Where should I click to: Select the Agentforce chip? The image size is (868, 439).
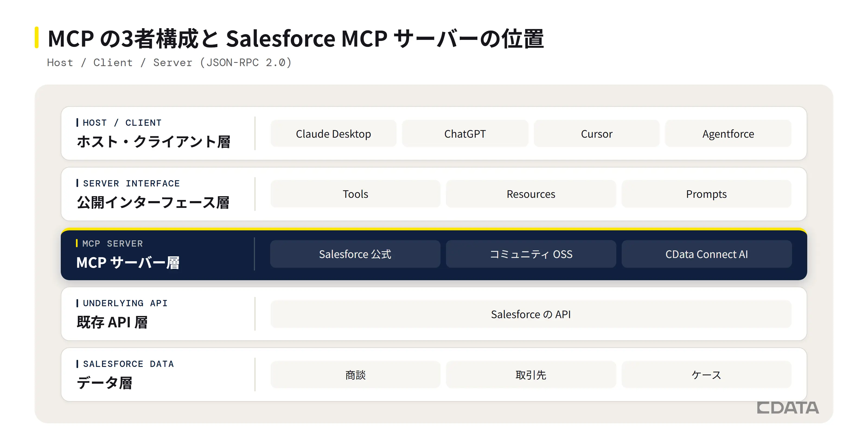(728, 134)
